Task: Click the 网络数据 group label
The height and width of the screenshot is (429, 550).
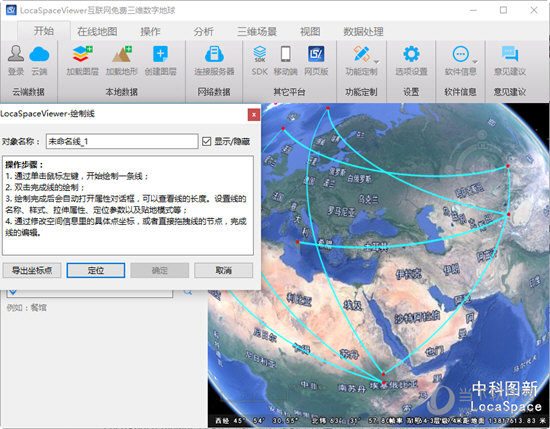Action: [214, 92]
